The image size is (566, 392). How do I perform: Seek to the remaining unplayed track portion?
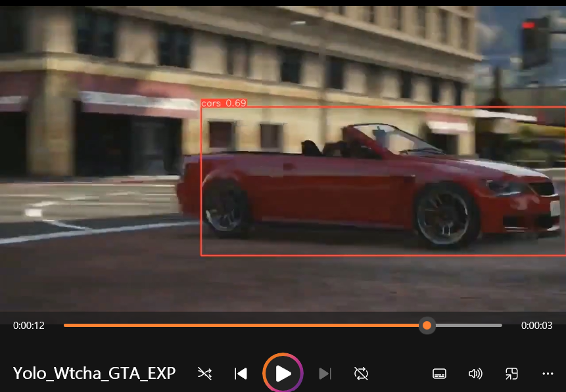pos(469,325)
